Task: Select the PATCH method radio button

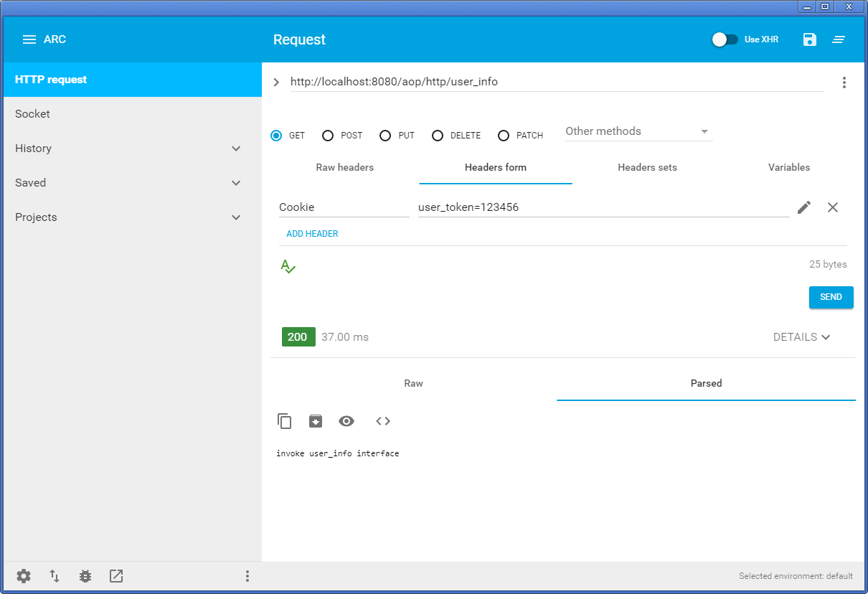Action: tap(504, 136)
